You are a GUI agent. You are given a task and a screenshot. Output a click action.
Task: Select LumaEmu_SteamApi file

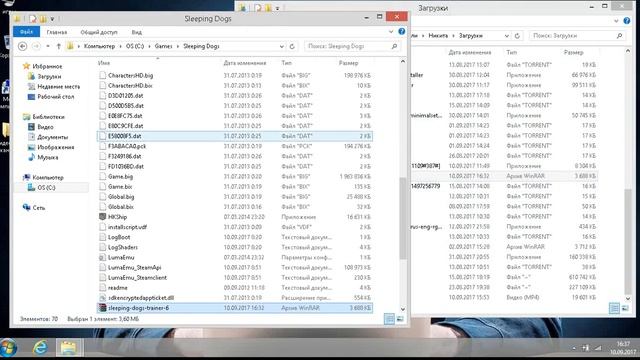[235, 267]
